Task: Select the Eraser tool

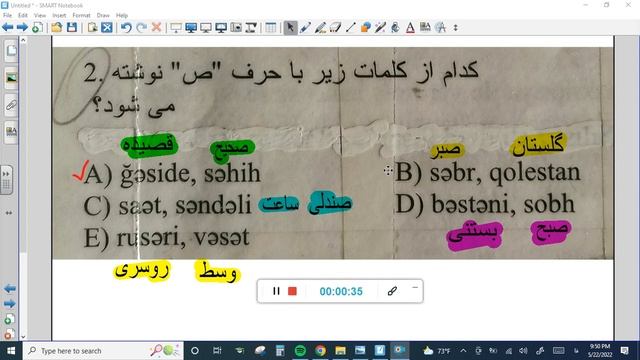Action: 335,27
